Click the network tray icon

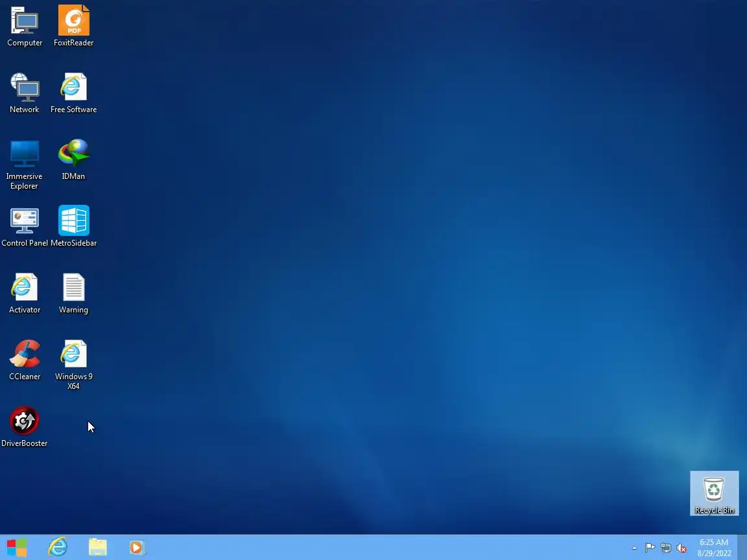[665, 548]
